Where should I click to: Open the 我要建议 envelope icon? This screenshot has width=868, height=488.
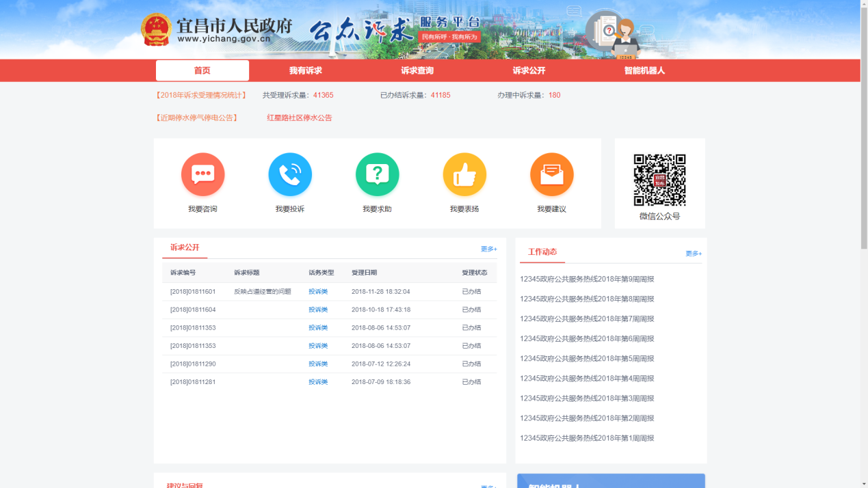tap(551, 174)
